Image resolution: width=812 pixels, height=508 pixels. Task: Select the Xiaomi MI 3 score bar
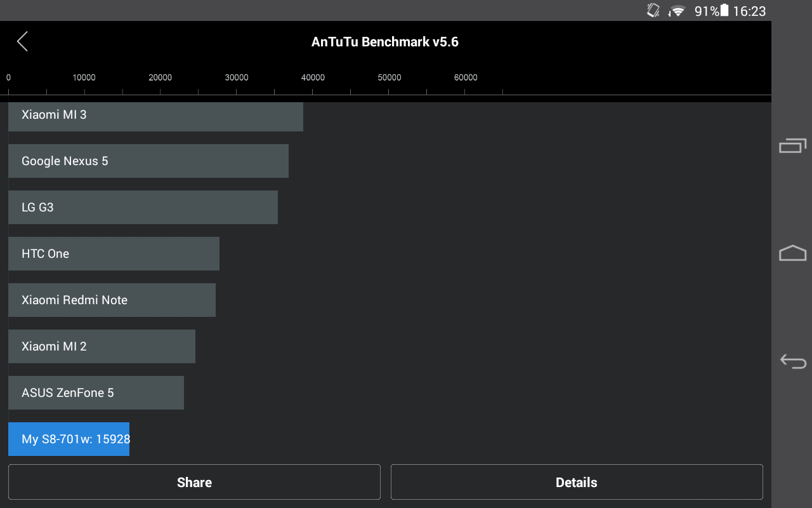tap(155, 116)
